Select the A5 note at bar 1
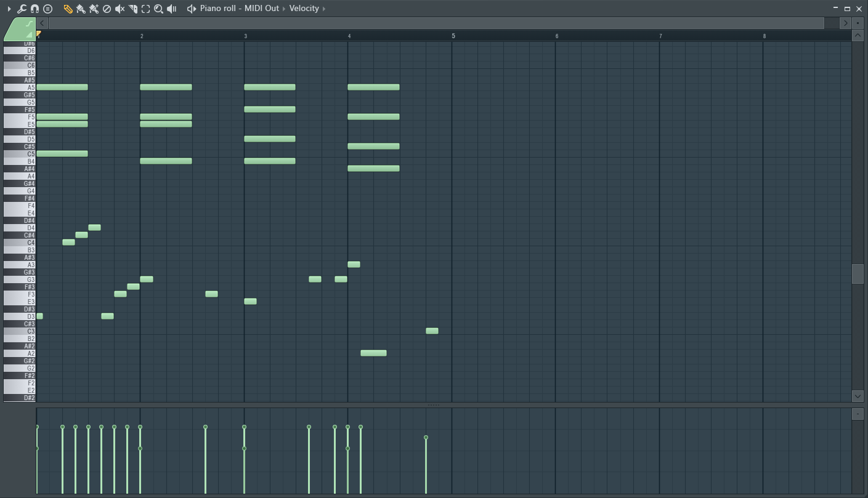The height and width of the screenshot is (498, 868). point(62,87)
